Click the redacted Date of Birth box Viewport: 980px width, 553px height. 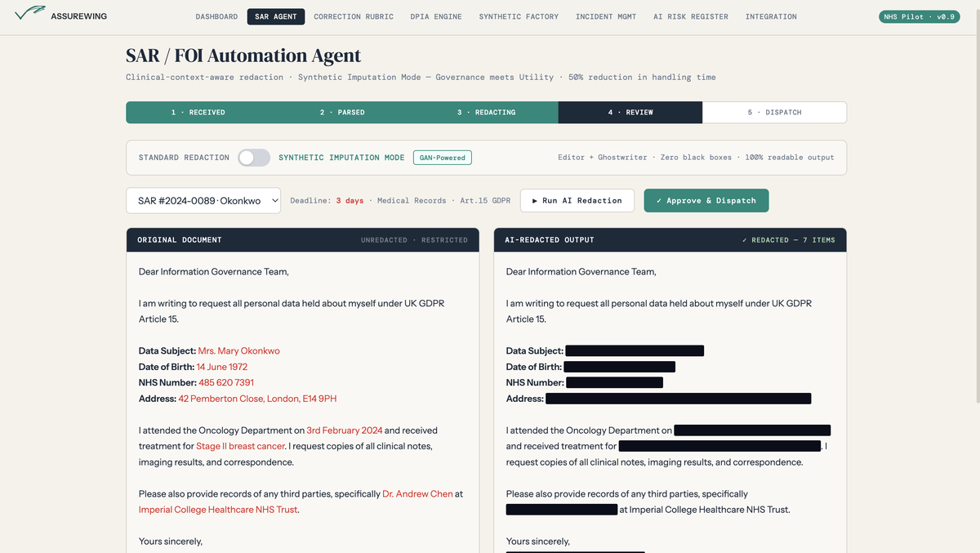[x=619, y=367]
